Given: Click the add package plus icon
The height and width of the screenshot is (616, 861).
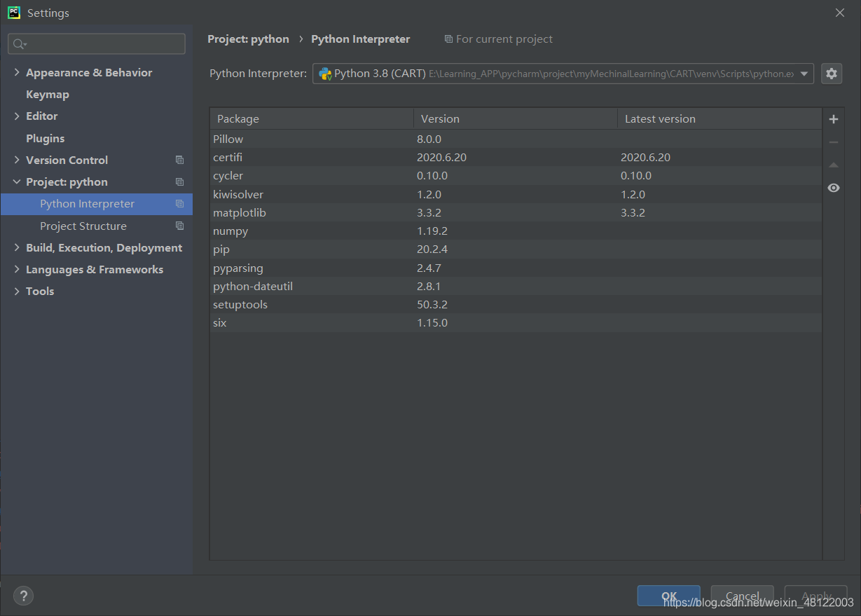Looking at the screenshot, I should [833, 119].
